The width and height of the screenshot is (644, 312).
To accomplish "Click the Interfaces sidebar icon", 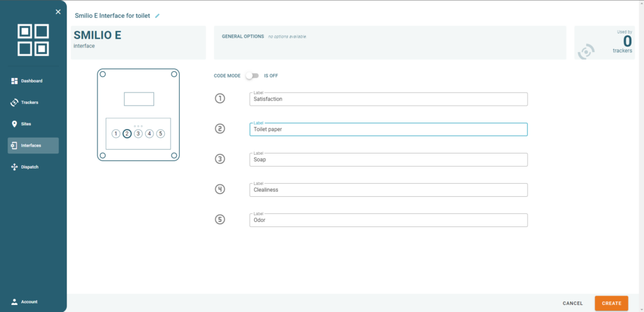I will tap(14, 145).
